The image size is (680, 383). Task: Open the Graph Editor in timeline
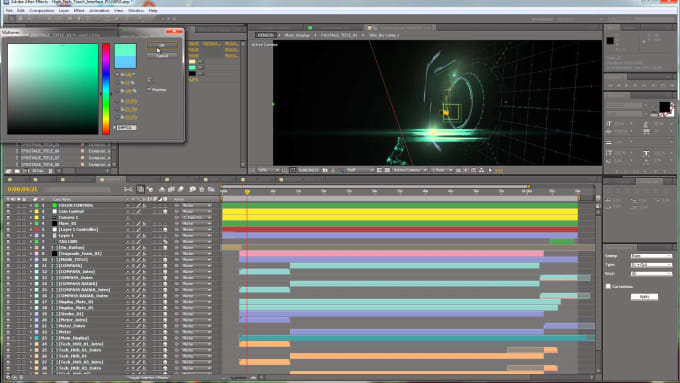point(211,190)
